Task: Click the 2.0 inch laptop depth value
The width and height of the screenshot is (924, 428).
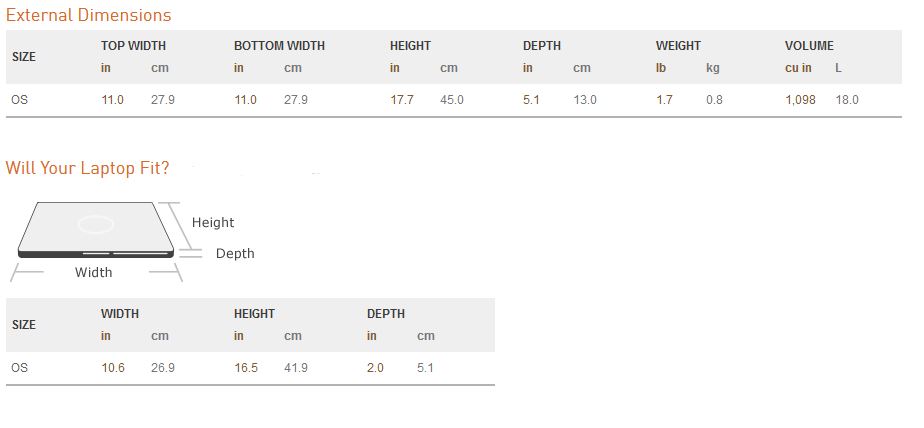Action: pos(375,368)
